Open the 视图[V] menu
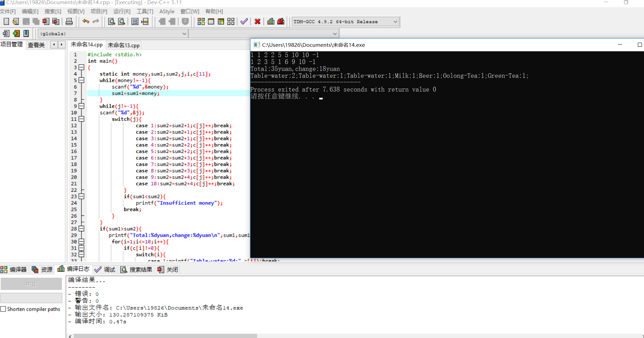Image resolution: width=644 pixels, height=338 pixels. (76, 11)
